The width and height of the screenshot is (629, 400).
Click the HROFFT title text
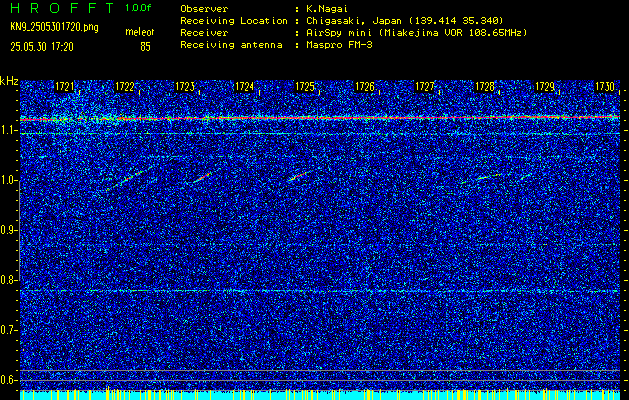pyautogui.click(x=62, y=8)
